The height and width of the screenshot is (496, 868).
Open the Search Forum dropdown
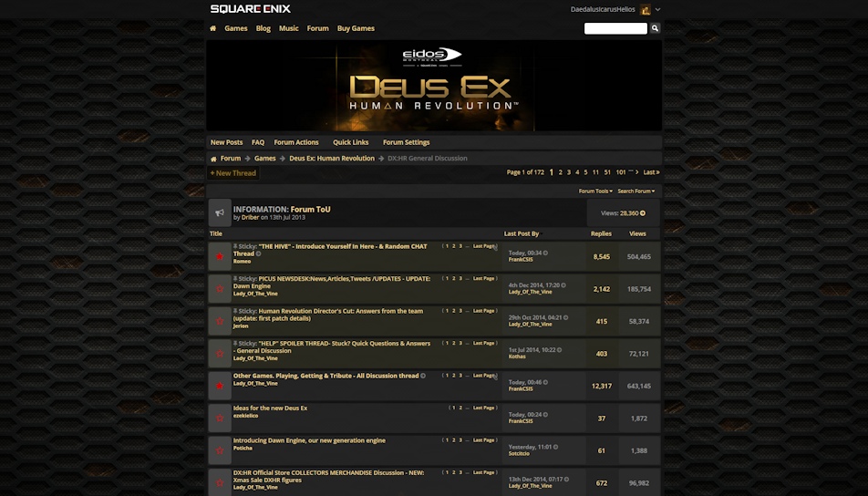636,191
